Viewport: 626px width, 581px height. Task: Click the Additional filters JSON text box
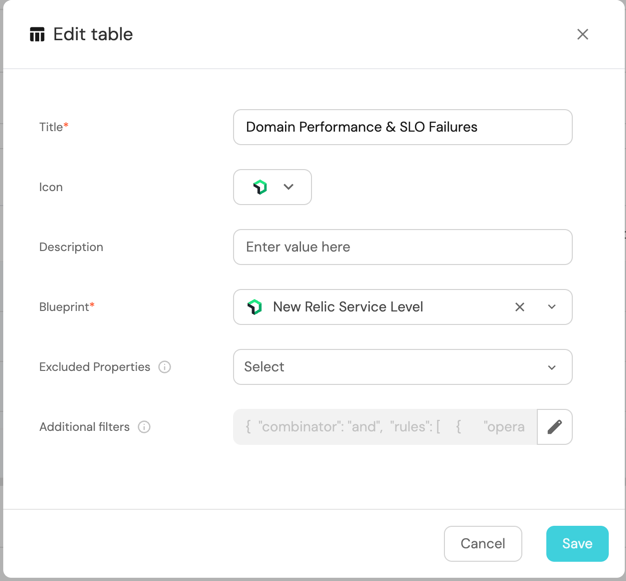click(385, 427)
